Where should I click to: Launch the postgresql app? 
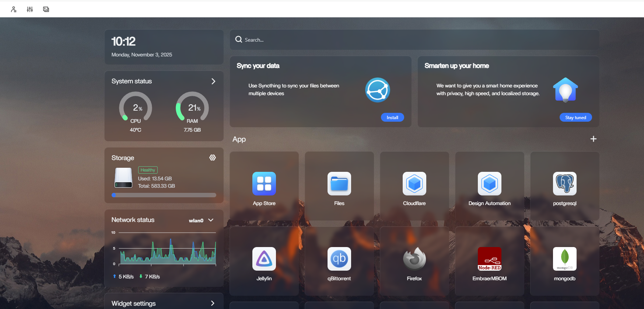tap(564, 184)
